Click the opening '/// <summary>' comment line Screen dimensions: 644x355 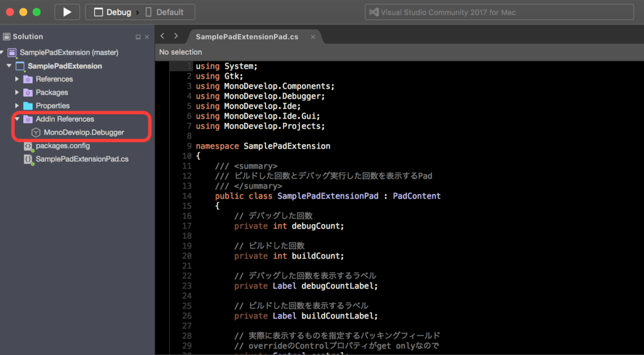pyautogui.click(x=246, y=166)
